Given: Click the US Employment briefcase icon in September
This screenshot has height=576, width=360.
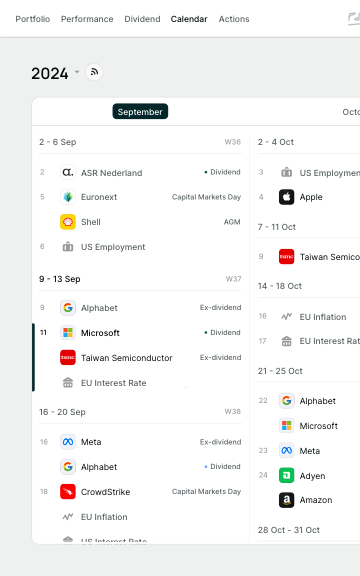Looking at the screenshot, I should click(x=68, y=247).
